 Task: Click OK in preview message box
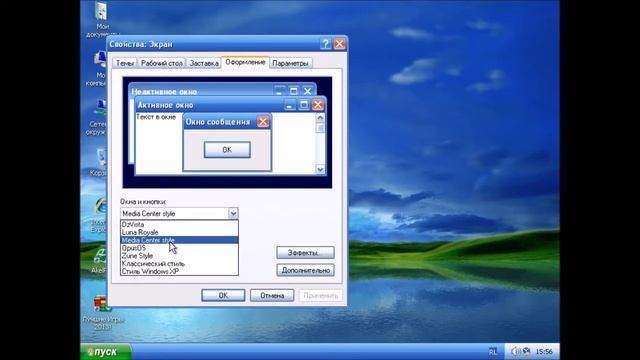[227, 150]
